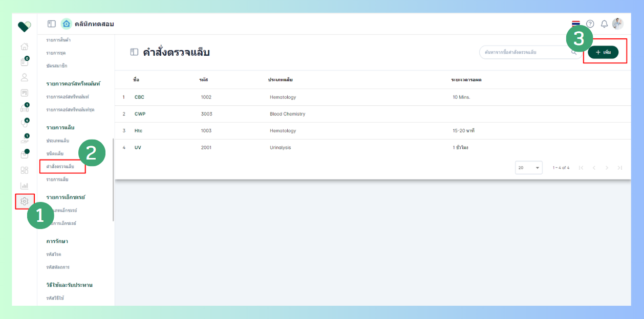Open the bar chart reports icon
The image size is (644, 319).
coord(25,186)
